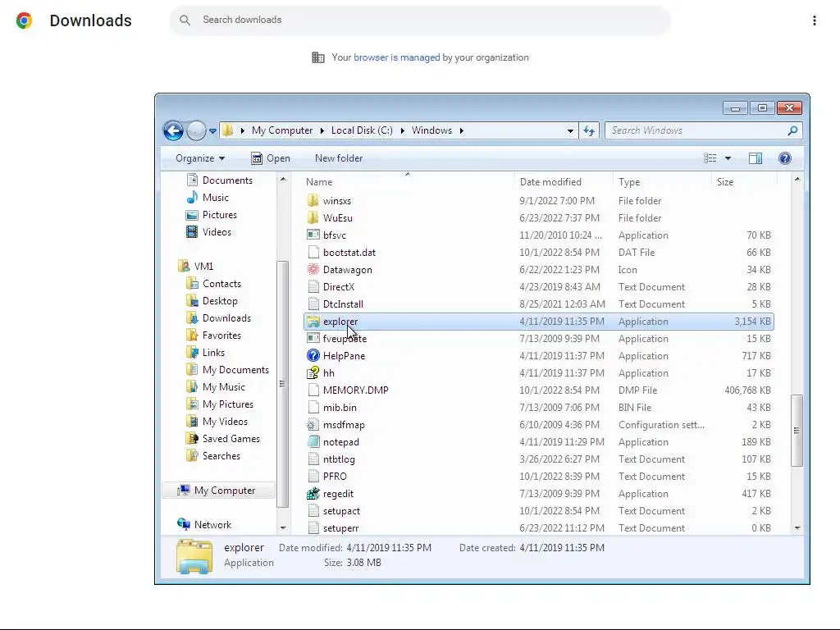Select VM1 user folder in tree

pos(195,266)
